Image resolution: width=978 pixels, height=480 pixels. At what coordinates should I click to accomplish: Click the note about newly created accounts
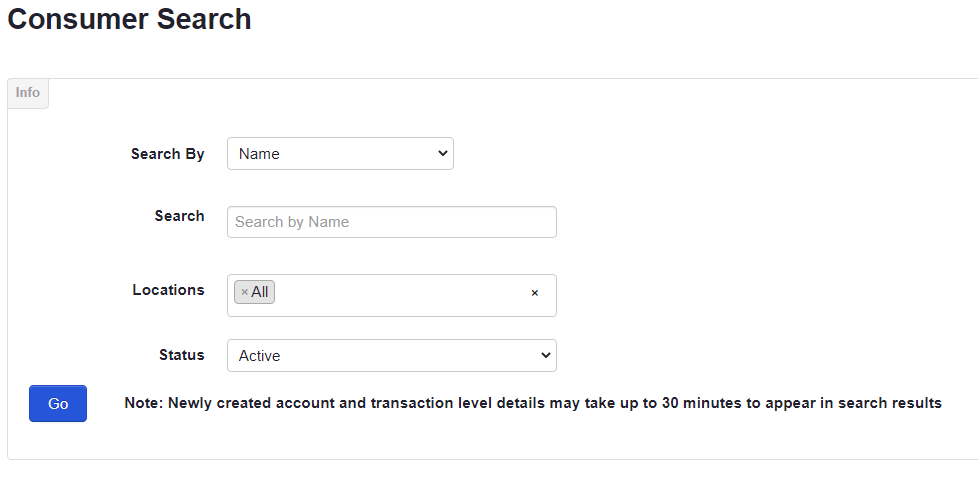click(x=532, y=403)
